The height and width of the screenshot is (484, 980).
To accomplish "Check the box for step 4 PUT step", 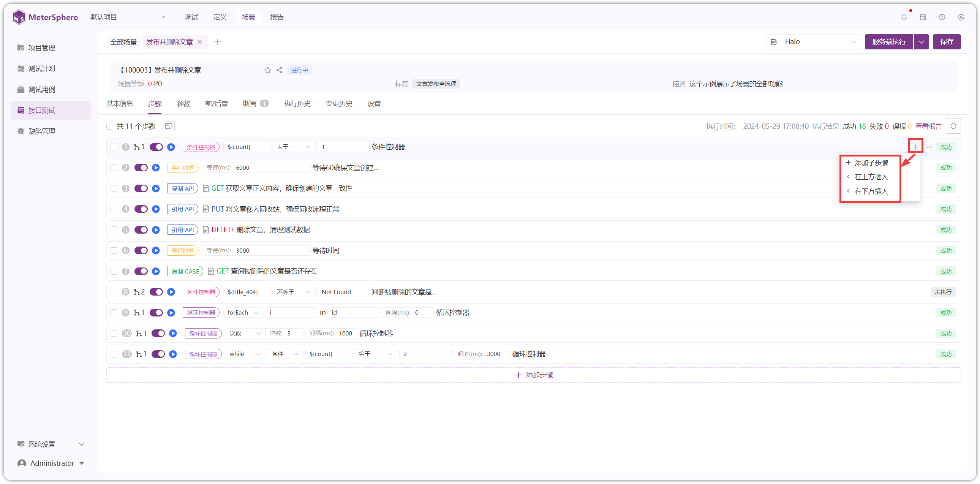I will (x=114, y=209).
